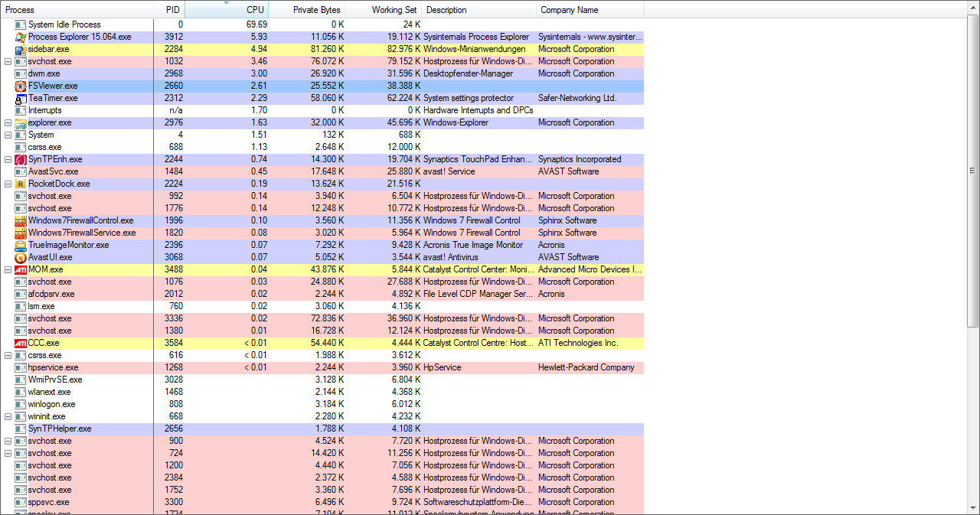980x515 pixels.
Task: Select the 'Safer-Networking Ltd.' company cell
Action: point(577,98)
